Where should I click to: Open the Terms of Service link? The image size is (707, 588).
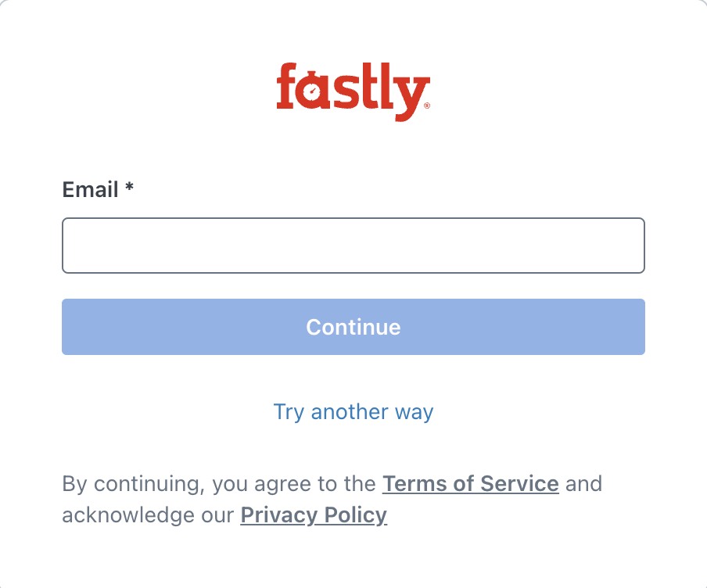(470, 484)
